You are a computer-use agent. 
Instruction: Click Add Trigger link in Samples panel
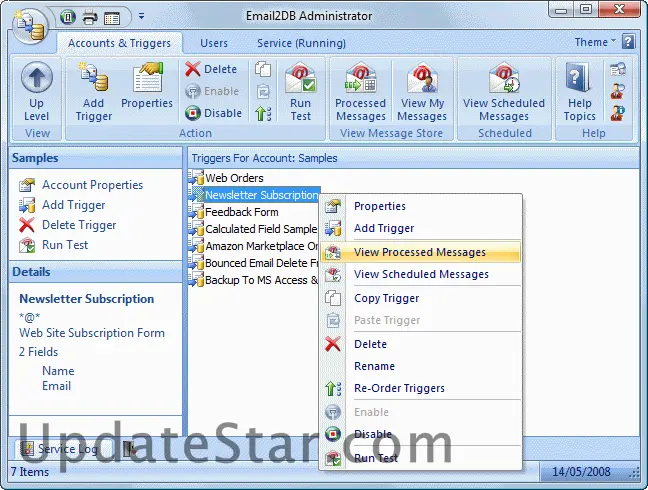point(62,205)
